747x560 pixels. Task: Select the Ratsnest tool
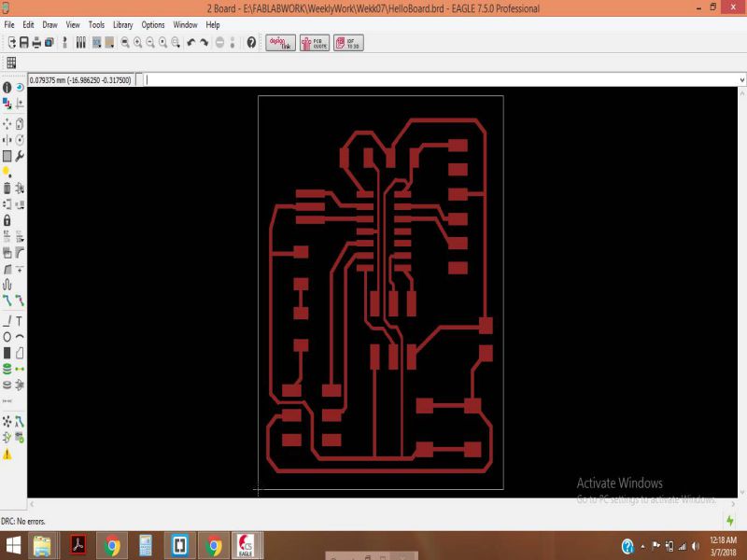tap(7, 422)
